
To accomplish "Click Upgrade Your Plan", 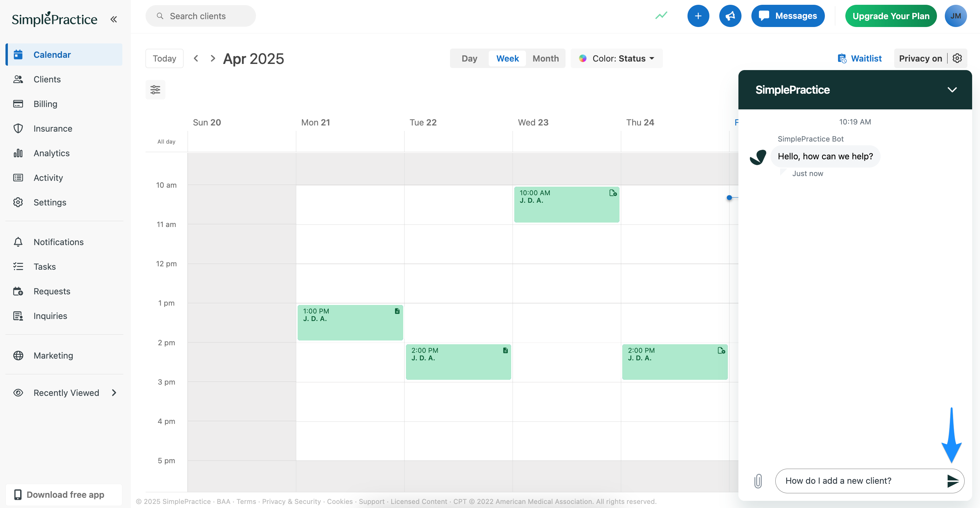I will (890, 16).
